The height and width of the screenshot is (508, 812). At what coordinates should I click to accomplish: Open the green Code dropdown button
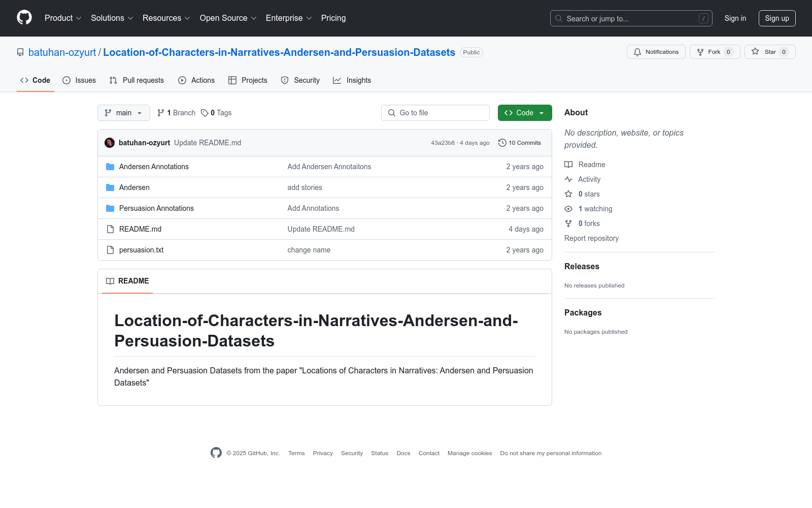[x=525, y=113]
